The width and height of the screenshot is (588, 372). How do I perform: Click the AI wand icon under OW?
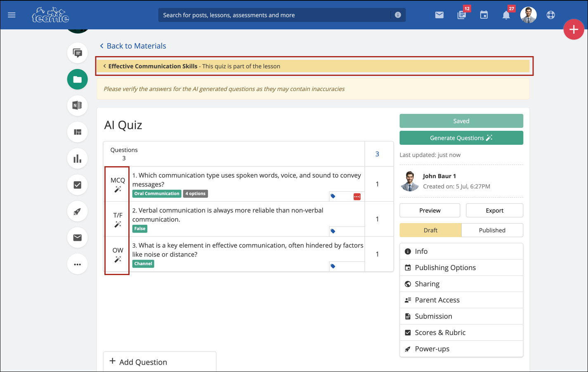(118, 259)
